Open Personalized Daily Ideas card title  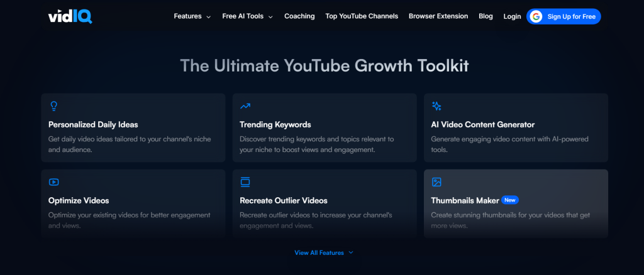(93, 124)
